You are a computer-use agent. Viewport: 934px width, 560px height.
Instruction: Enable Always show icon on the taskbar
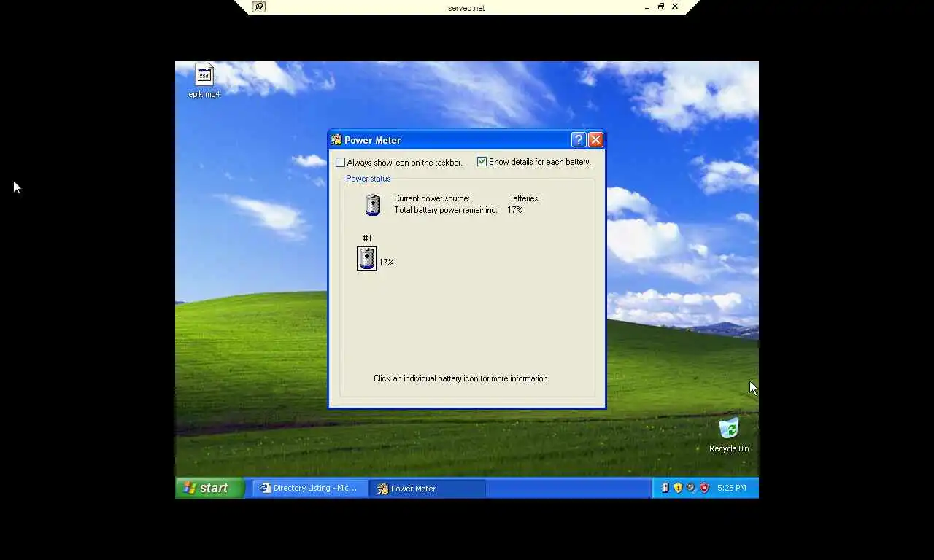[340, 163]
